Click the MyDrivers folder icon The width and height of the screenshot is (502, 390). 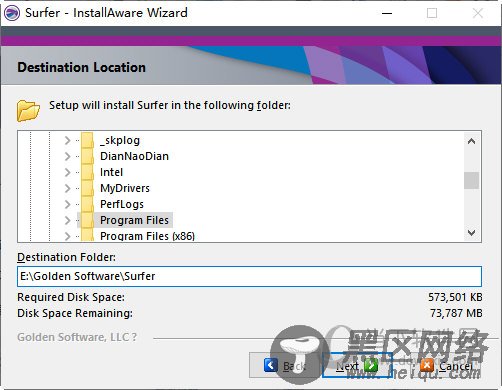coord(88,188)
